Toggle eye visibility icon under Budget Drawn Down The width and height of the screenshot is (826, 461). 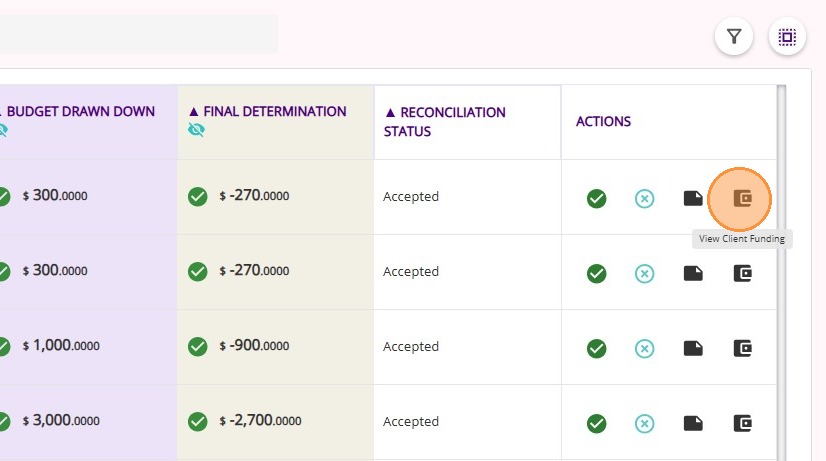coord(3,130)
